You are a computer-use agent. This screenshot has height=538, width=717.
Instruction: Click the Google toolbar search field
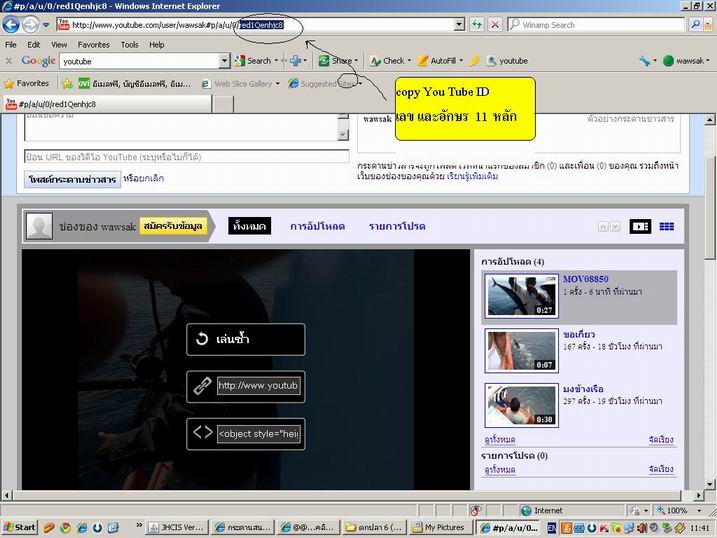139,61
